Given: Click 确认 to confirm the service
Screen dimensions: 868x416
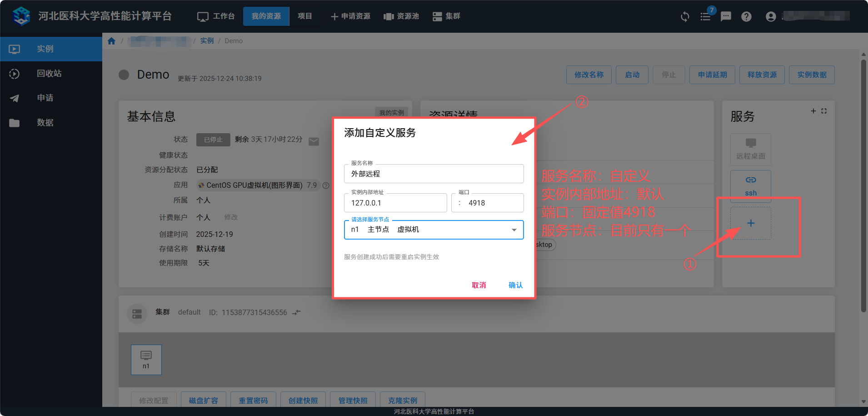Looking at the screenshot, I should click(515, 285).
